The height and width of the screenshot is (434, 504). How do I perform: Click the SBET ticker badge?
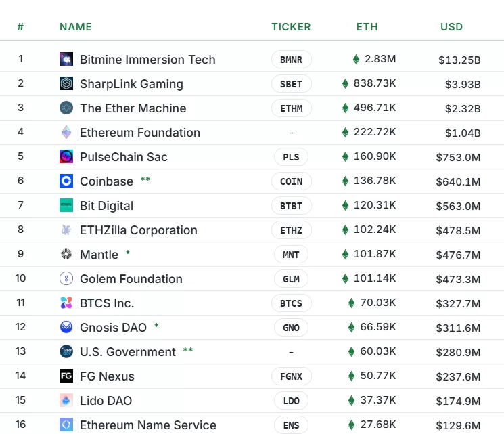coord(291,84)
